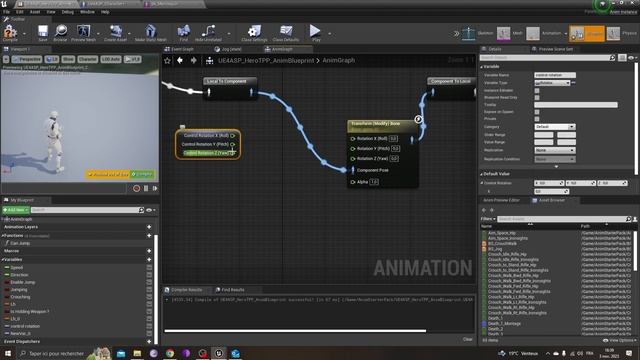
Task: Open the Replication dropdown
Action: click(x=555, y=150)
